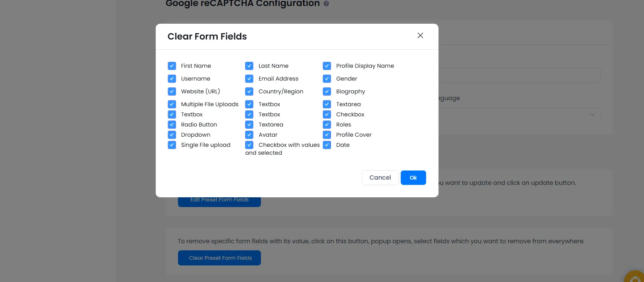The height and width of the screenshot is (282, 644).
Task: Toggle the Country/Region checkbox
Action: [249, 91]
